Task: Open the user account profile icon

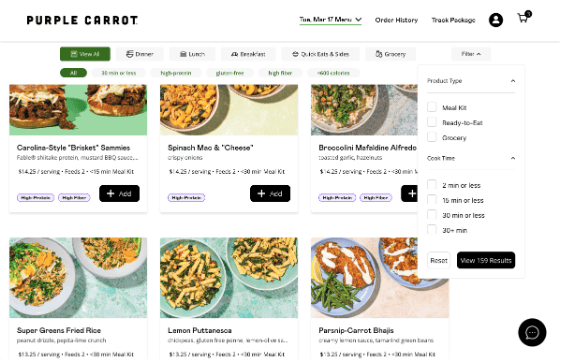Action: point(496,20)
